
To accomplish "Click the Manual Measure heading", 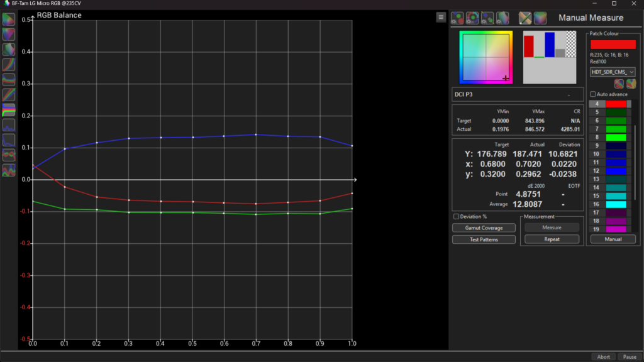I will pos(591,18).
